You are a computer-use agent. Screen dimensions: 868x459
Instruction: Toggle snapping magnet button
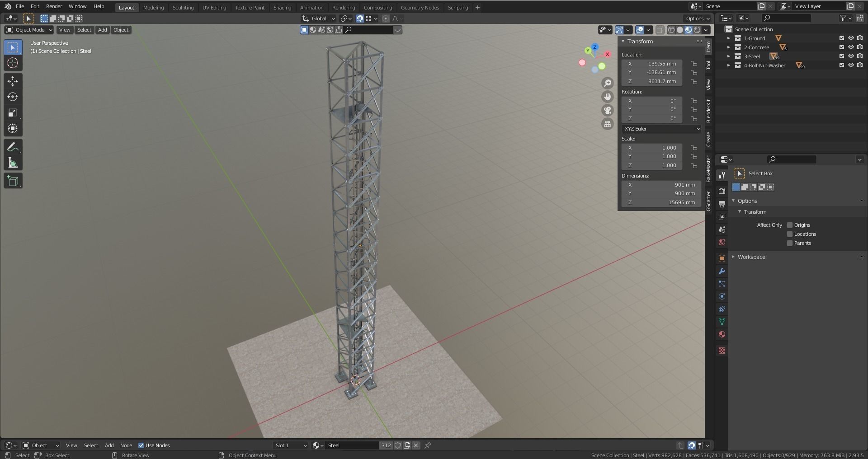[x=359, y=19]
